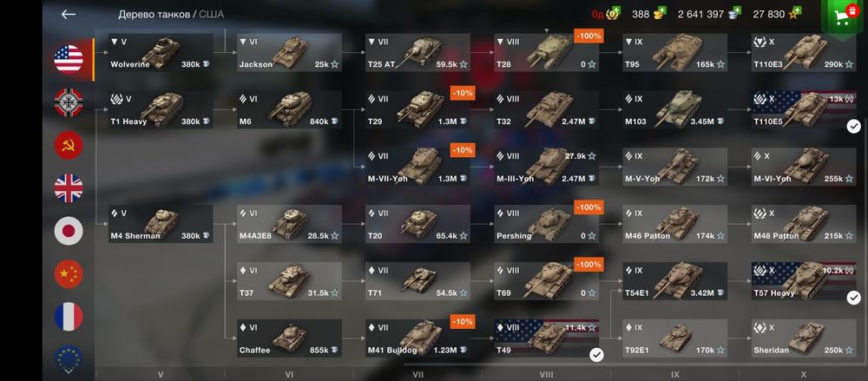Open the T29 tank card
Screen dimensions: 868x381
(x=418, y=109)
